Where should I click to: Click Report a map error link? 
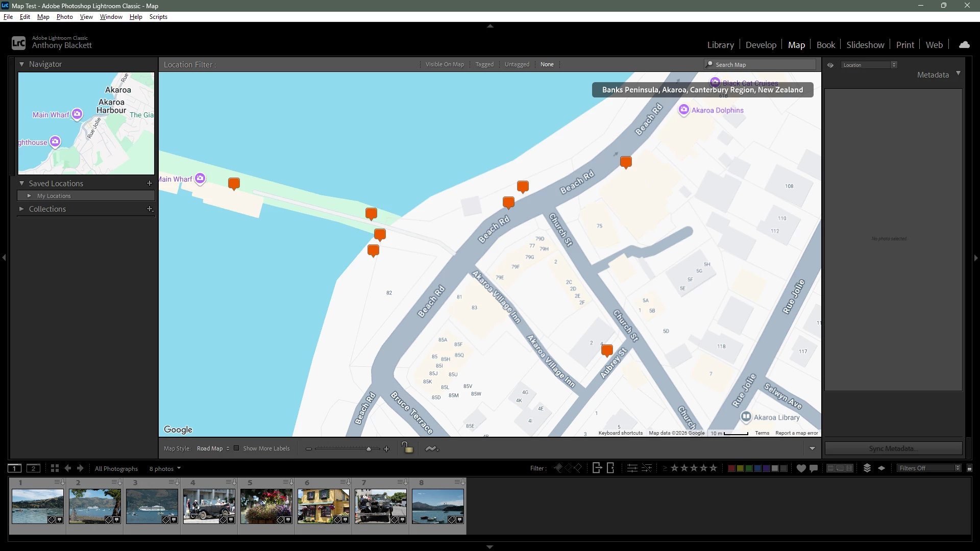796,433
